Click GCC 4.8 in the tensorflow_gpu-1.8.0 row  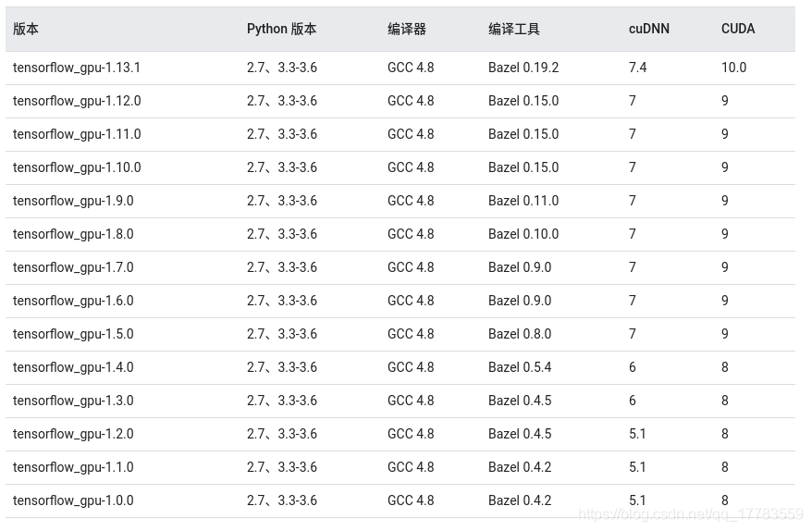coord(411,234)
